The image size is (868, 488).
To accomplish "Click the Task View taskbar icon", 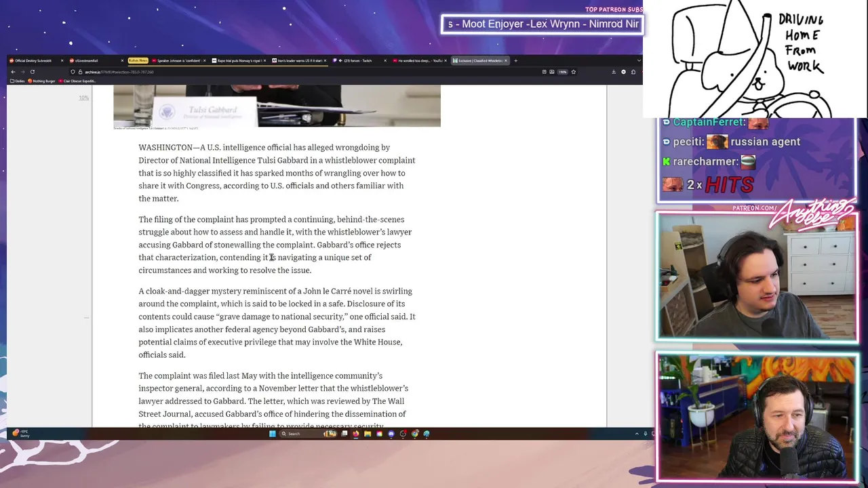I will pyautogui.click(x=344, y=434).
